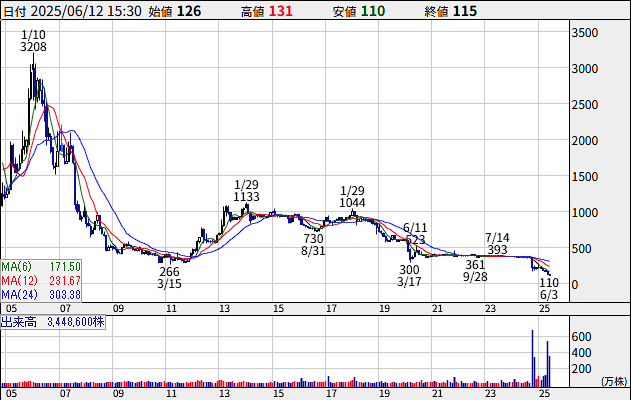Click the 1500 price axis label
The image size is (631, 400).
pyautogui.click(x=585, y=177)
